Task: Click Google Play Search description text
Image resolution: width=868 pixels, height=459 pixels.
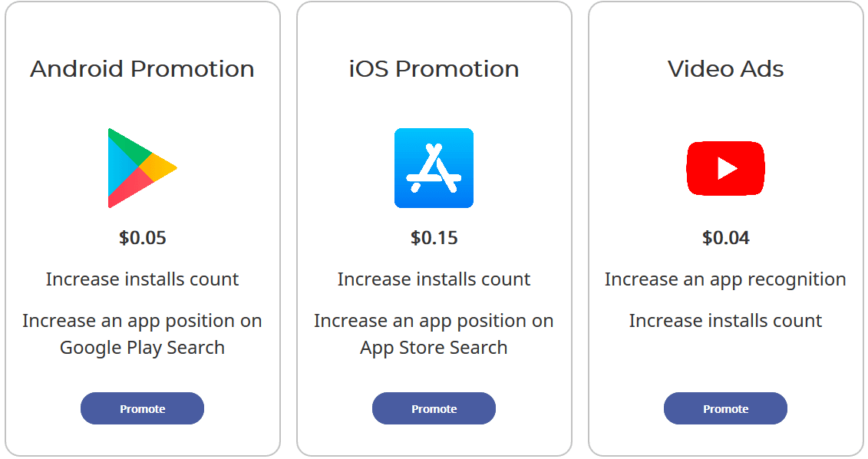Action: (142, 348)
